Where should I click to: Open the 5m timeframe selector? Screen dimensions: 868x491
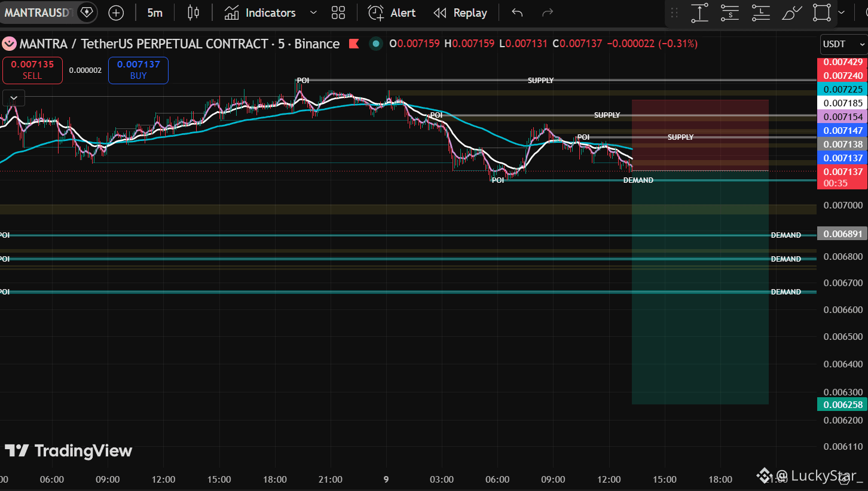[x=155, y=13]
